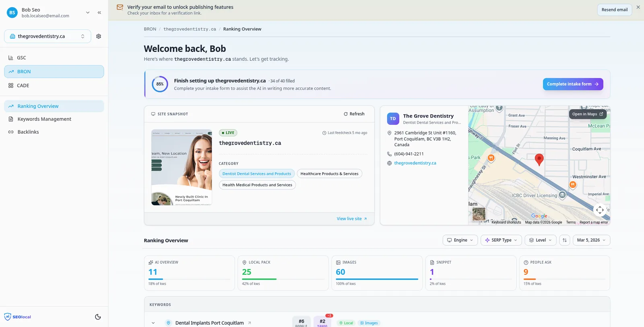
Task: Open thegrovedentistry.ca project selector
Action: coord(47,36)
